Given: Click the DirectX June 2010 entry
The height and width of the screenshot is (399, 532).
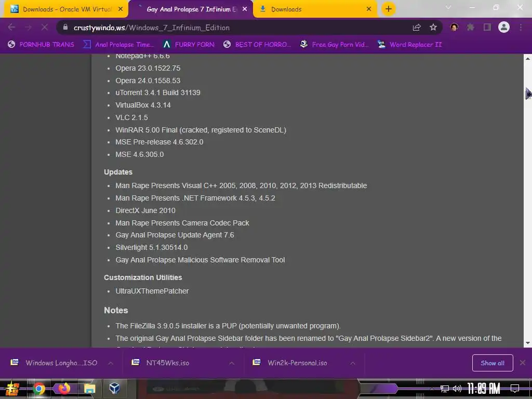Looking at the screenshot, I should tap(145, 210).
